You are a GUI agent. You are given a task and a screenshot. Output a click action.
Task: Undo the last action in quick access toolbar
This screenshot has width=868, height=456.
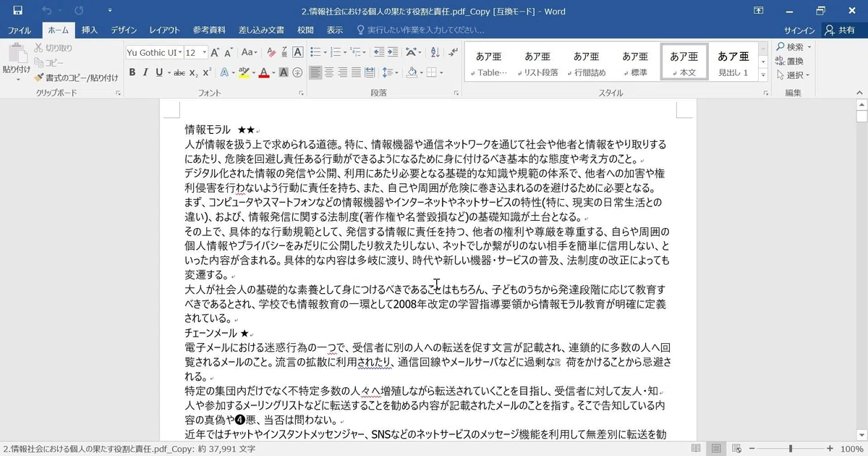(47, 11)
